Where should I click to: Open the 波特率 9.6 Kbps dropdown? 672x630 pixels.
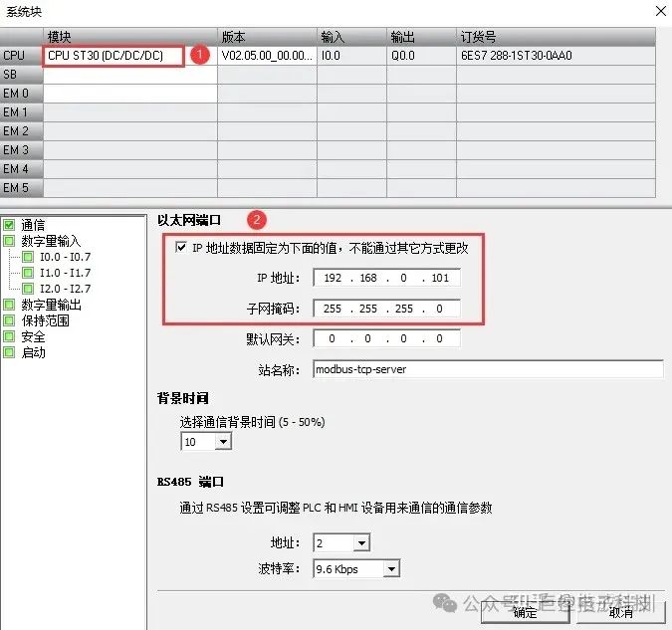coord(391,569)
